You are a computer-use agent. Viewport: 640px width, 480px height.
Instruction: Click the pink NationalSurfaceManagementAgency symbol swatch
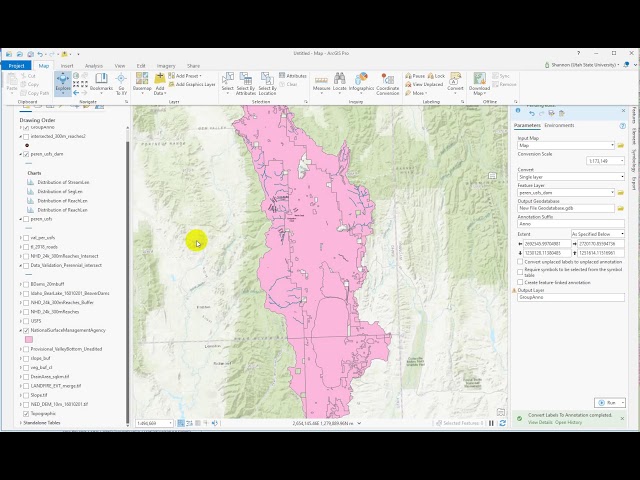click(x=29, y=340)
